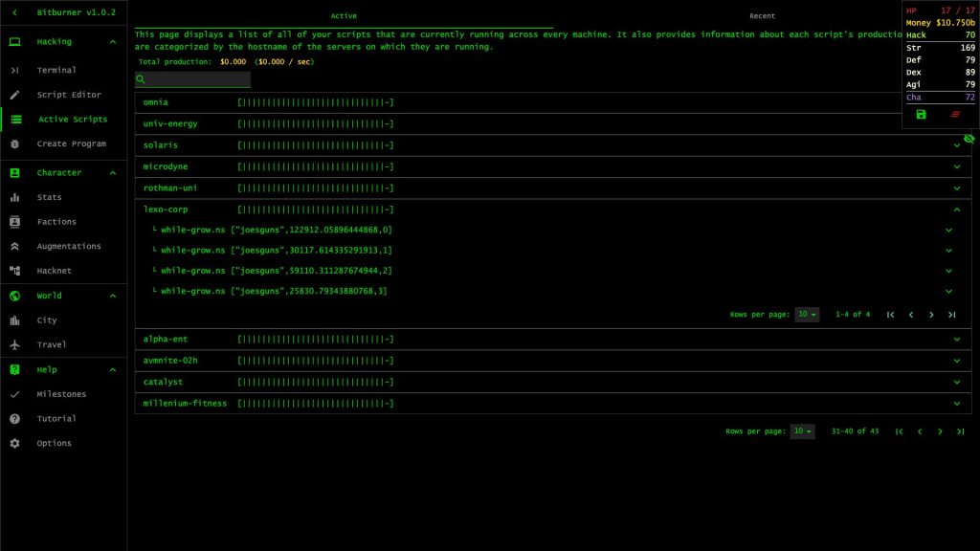Image resolution: width=980 pixels, height=551 pixels.
Task: Click the Active Scripts list icon
Action: point(15,119)
